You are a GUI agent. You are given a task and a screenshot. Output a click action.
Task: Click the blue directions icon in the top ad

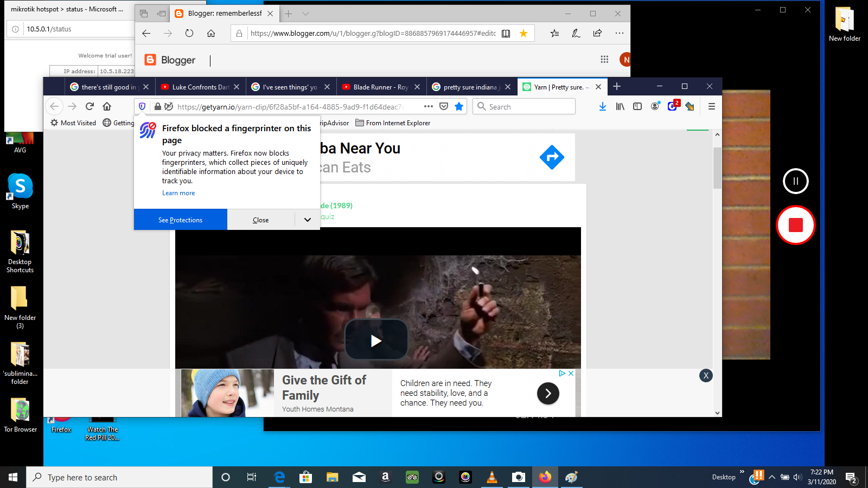tap(552, 157)
